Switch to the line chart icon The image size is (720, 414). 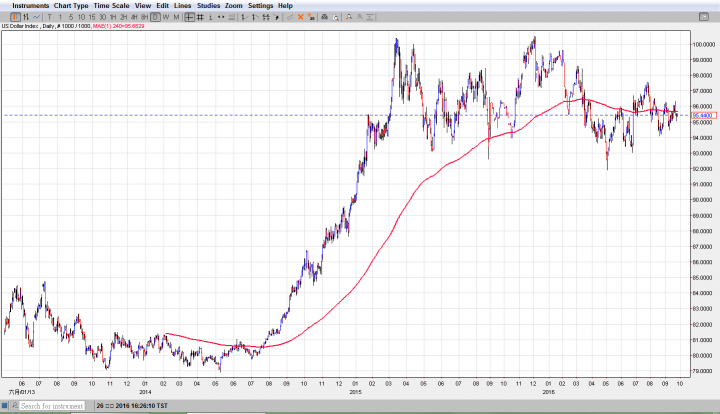point(36,17)
